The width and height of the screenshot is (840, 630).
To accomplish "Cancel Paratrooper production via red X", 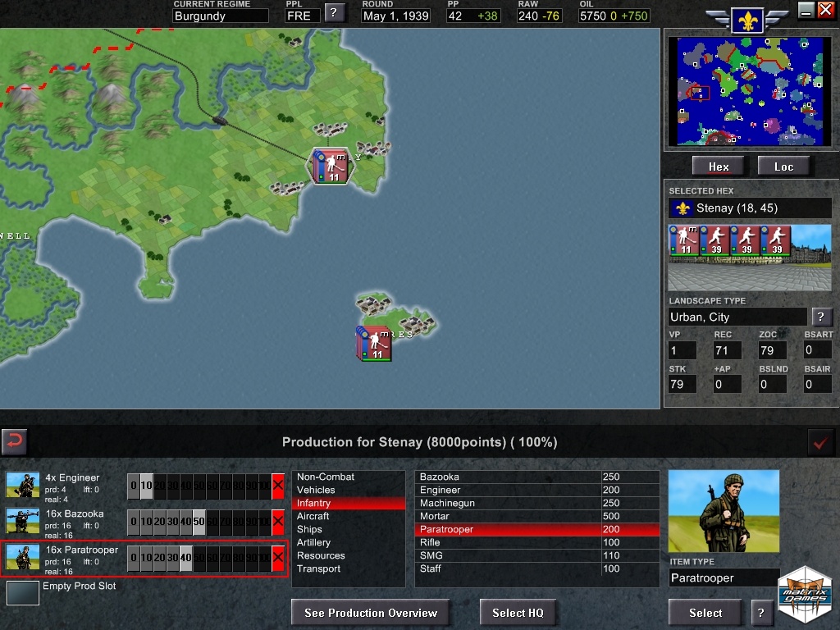I will click(x=278, y=558).
